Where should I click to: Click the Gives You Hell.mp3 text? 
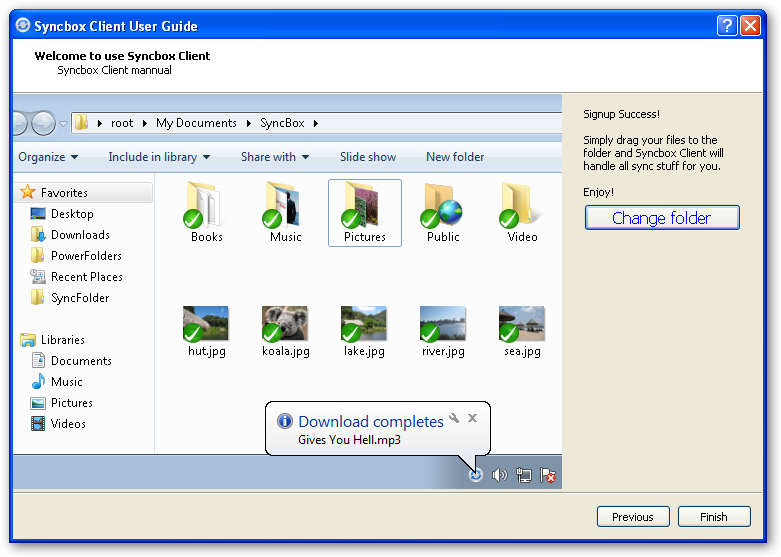pyautogui.click(x=349, y=440)
